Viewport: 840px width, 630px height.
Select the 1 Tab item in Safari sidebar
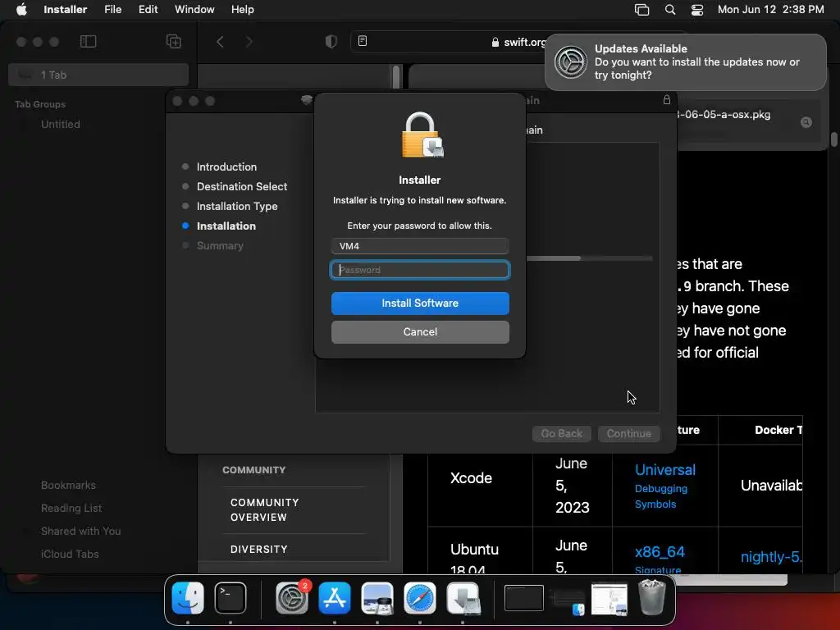click(98, 75)
